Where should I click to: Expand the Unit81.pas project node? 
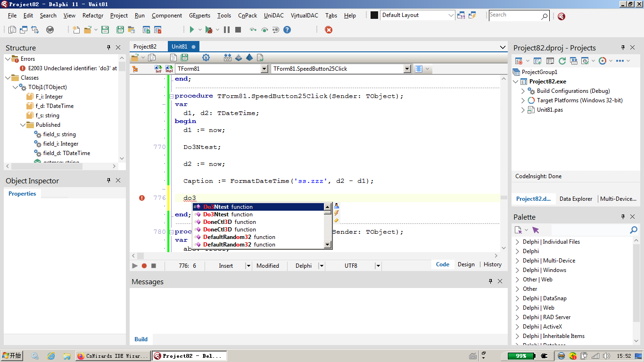(x=523, y=110)
